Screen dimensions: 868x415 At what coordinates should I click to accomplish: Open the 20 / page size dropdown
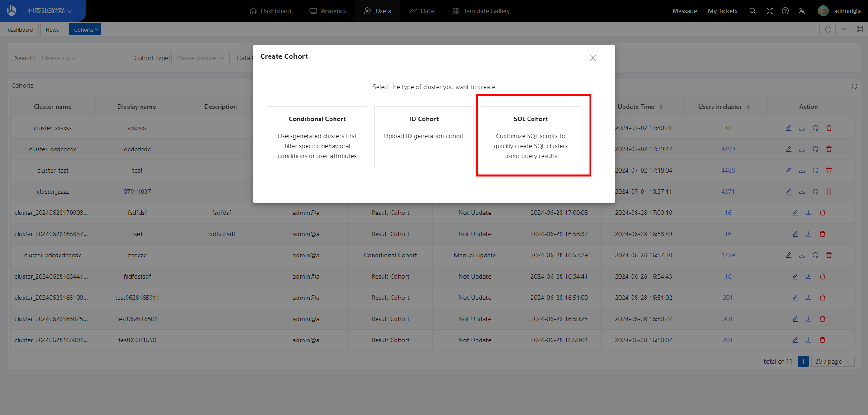coord(832,361)
